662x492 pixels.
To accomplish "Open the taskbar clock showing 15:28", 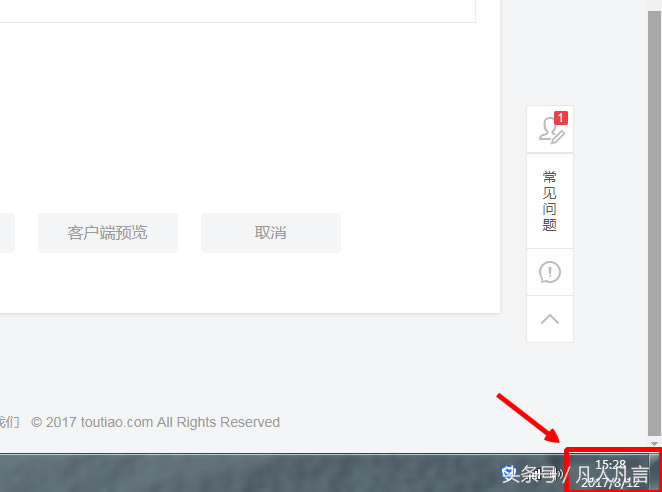I will tap(610, 473).
